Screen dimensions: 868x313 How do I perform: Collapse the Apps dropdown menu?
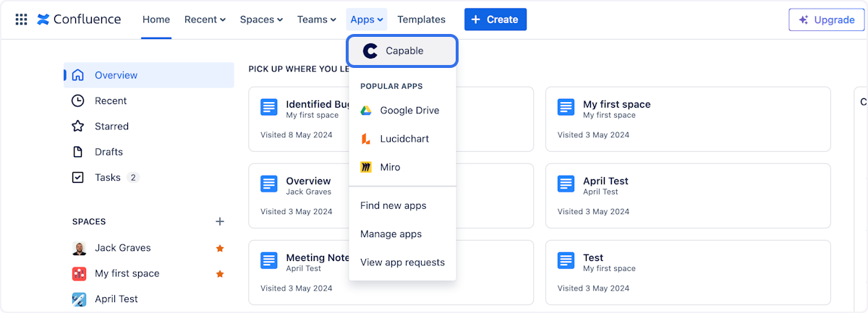click(x=367, y=20)
